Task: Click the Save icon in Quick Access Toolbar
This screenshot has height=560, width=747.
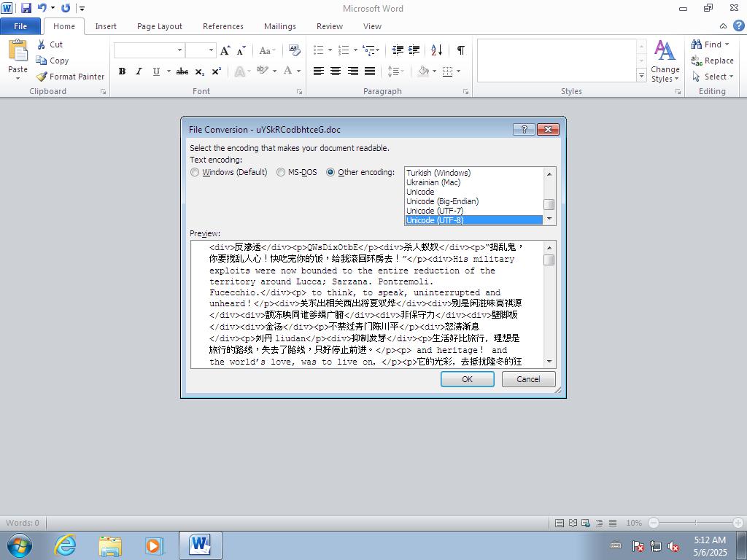Action: pos(26,8)
